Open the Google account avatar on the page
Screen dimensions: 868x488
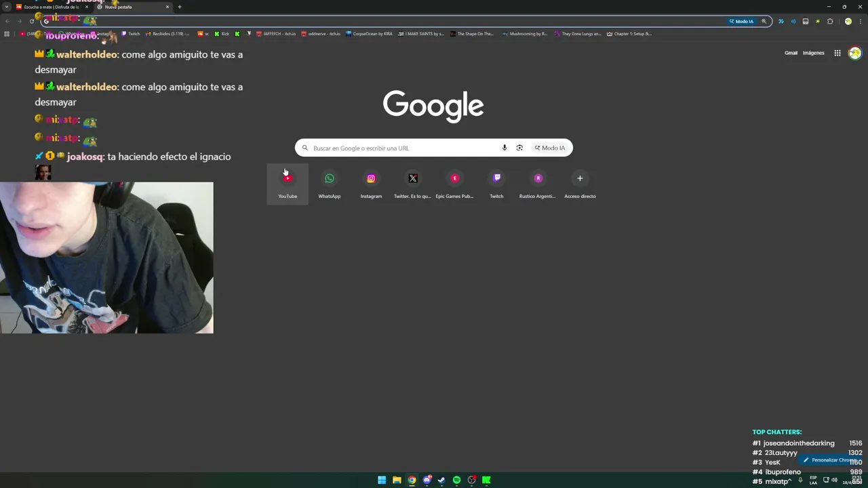[x=855, y=53]
